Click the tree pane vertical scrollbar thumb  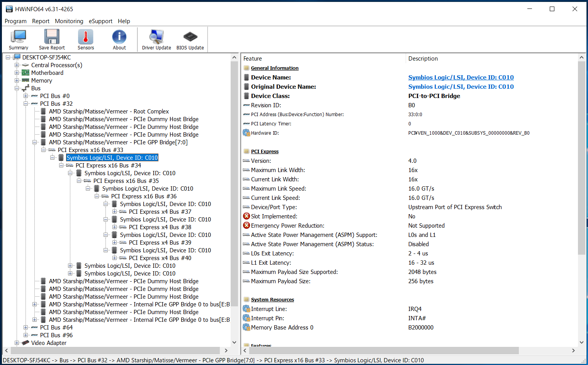coord(234,183)
